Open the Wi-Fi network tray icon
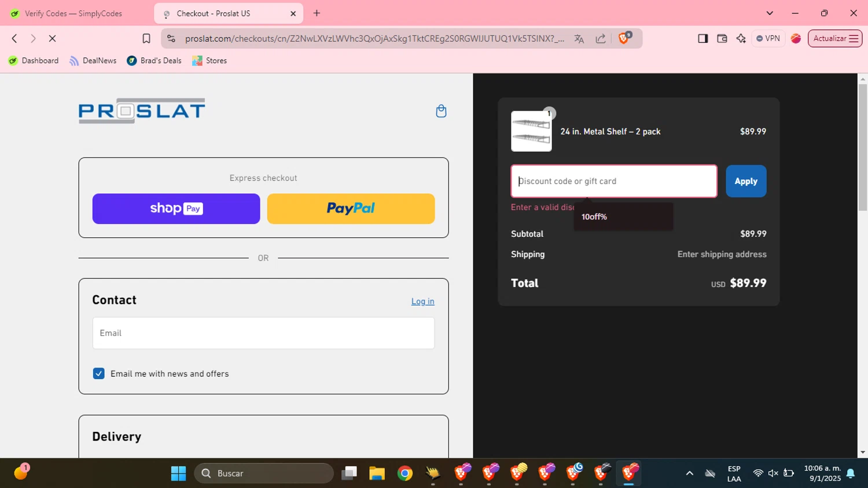The image size is (868, 488). pos(758,474)
